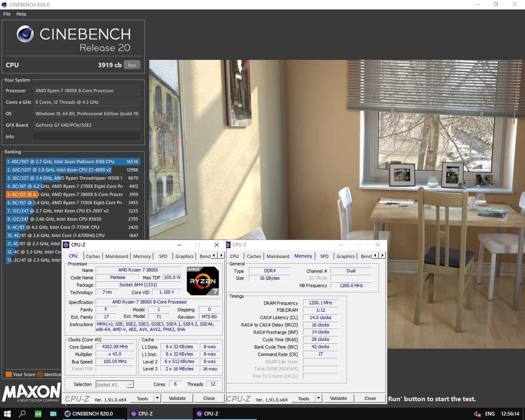Select the Core i7-7700K ranking row
The image size is (525, 420).
pos(73,227)
